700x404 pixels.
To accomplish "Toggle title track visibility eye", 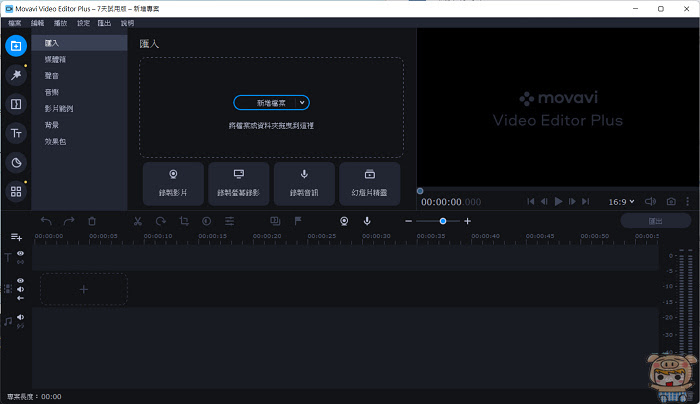I will 21,253.
